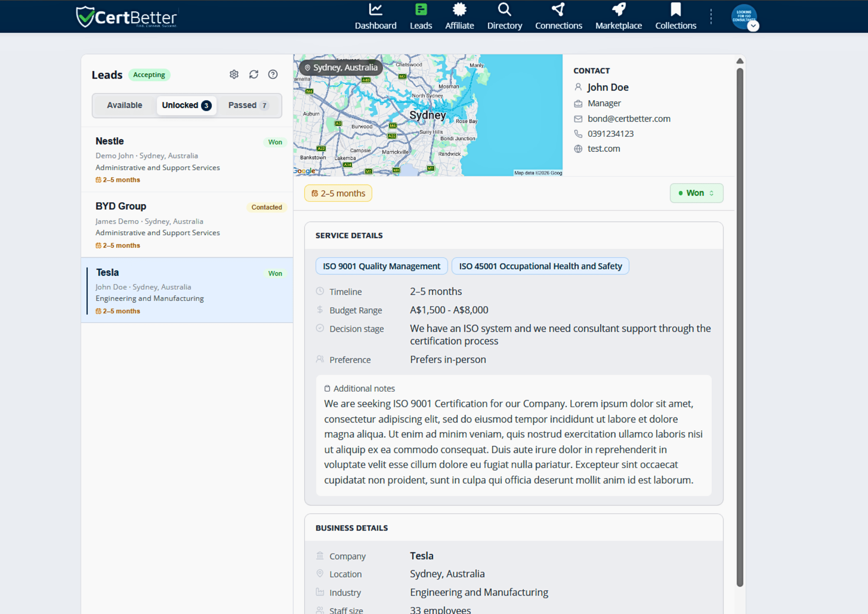Click the Timeline clock icon
Screen dimensions: 868x614
pyautogui.click(x=320, y=291)
